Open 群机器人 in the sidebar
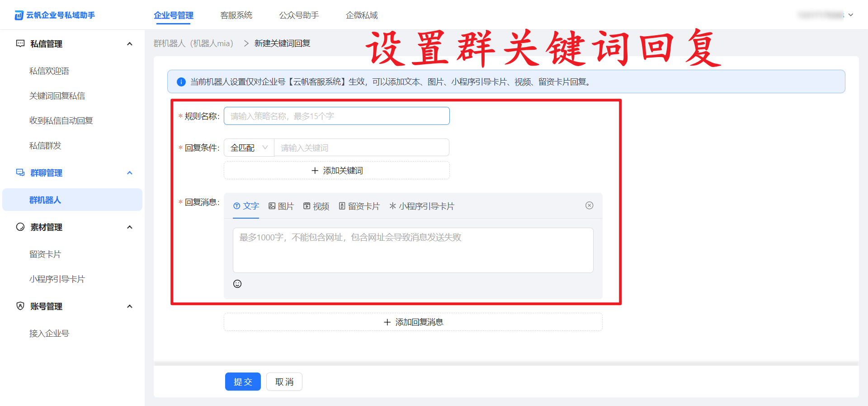868x406 pixels. [x=72, y=200]
